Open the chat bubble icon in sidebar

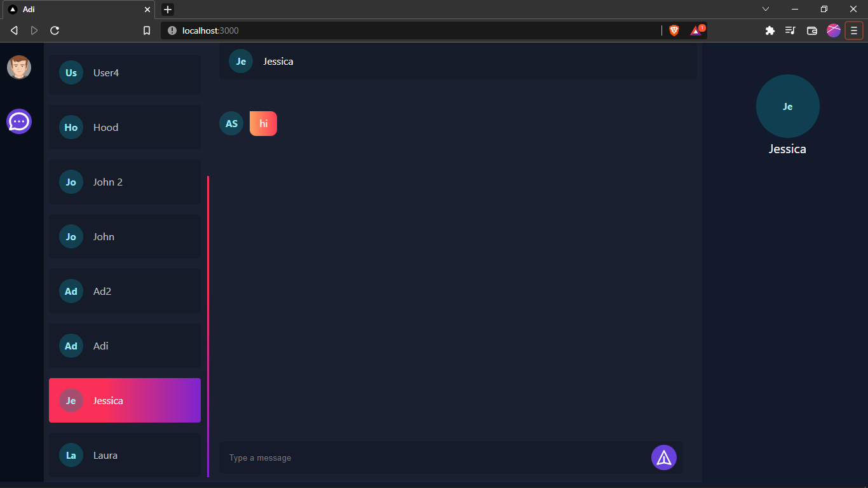point(19,121)
